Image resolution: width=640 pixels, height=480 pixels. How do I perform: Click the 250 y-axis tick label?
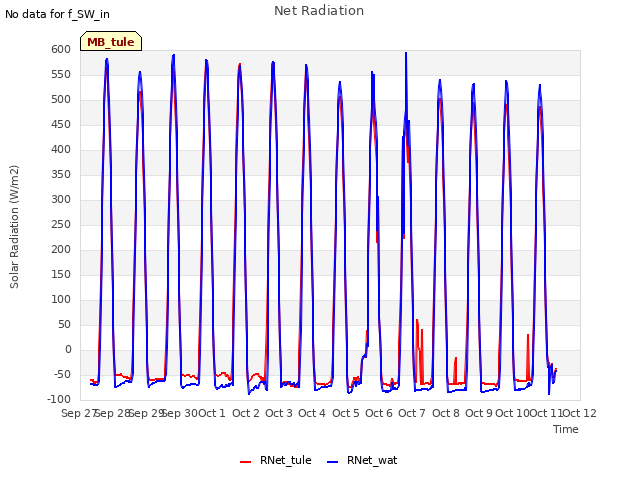click(61, 224)
